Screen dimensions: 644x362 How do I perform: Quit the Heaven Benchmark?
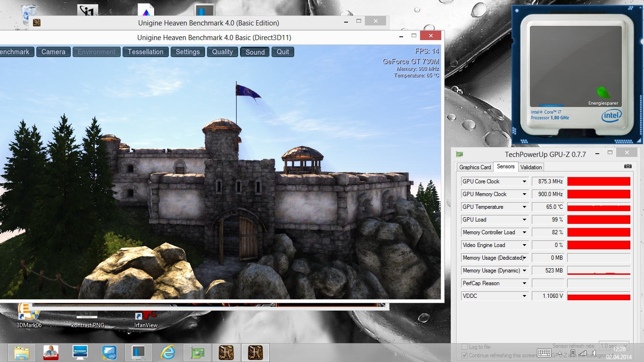coord(283,52)
